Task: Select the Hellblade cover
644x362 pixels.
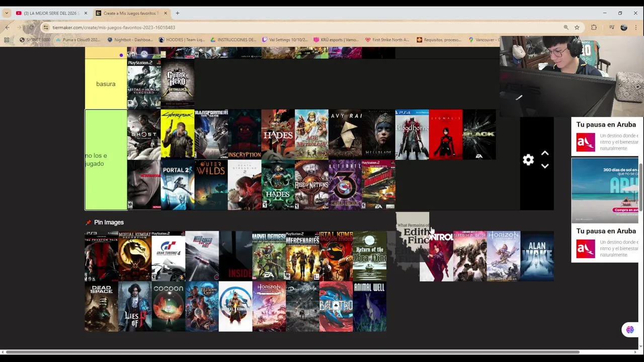Action: coord(378,134)
